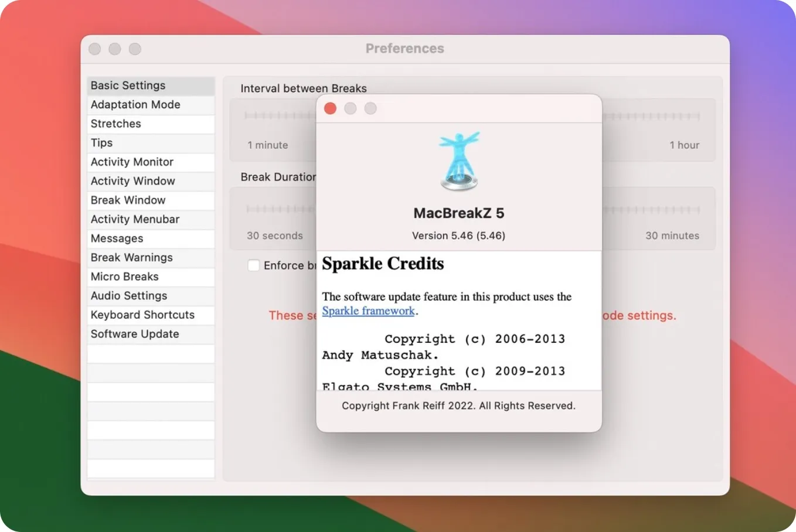The width and height of the screenshot is (796, 532).
Task: Click the Version 5.46 (5.46) text
Action: tap(459, 236)
